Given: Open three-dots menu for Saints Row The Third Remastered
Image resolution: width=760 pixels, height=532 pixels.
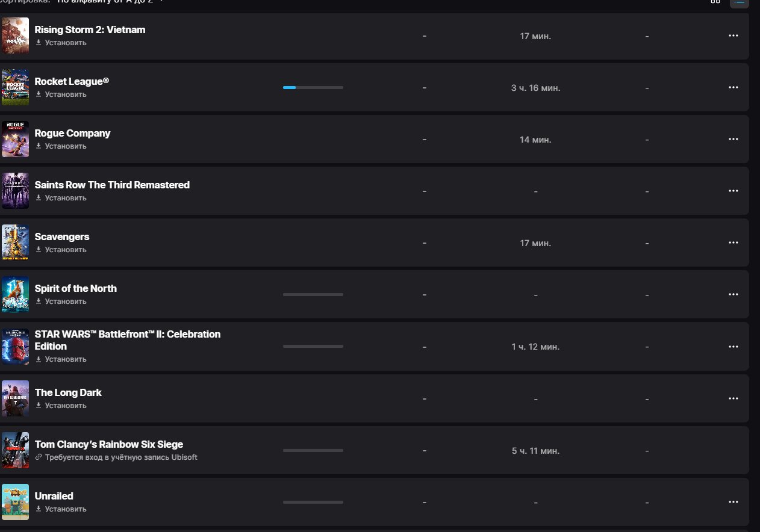Looking at the screenshot, I should click(733, 191).
